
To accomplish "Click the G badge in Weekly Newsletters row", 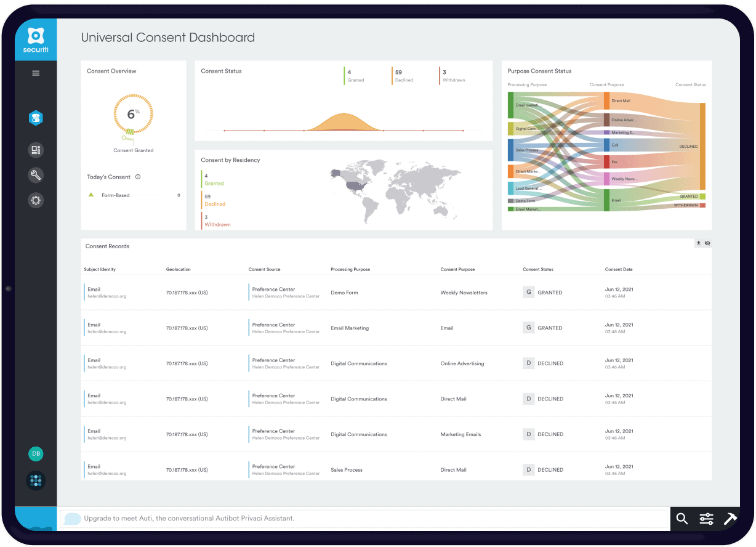I will coord(528,292).
